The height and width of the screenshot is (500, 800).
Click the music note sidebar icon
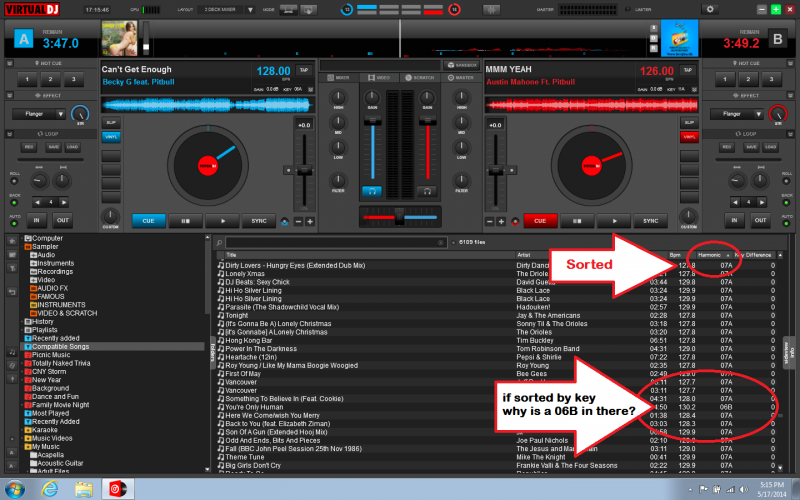(12, 352)
